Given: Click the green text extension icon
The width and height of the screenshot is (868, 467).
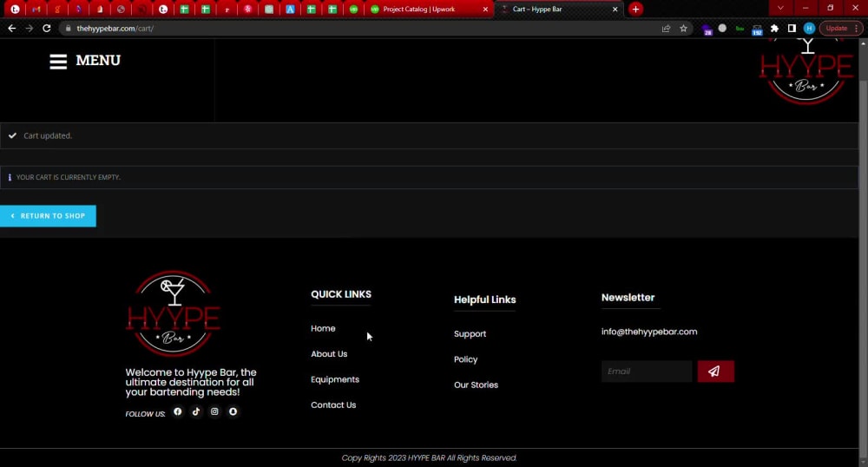Looking at the screenshot, I should click(x=740, y=29).
